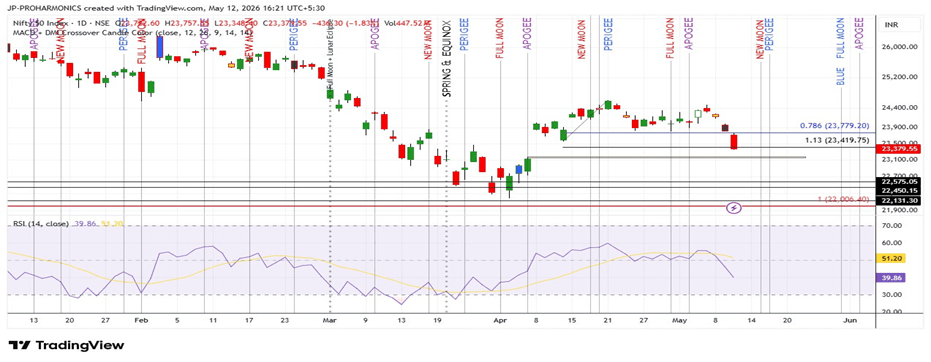Click the Jun date axis label
931x362 pixels.
pyautogui.click(x=850, y=320)
